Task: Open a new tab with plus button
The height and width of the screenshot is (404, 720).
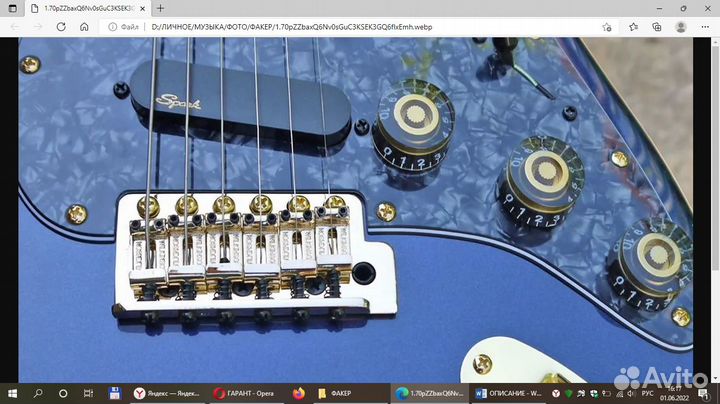Action: click(x=160, y=8)
